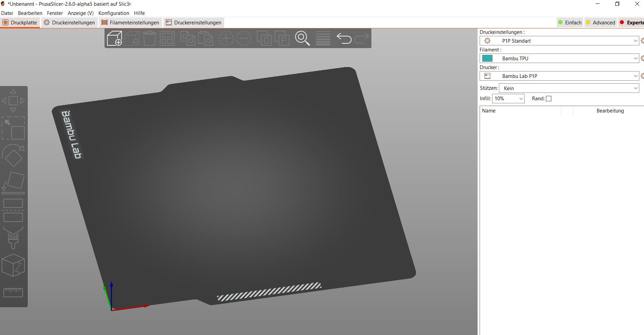
Task: Click the Undo arrow icon
Action: 344,38
